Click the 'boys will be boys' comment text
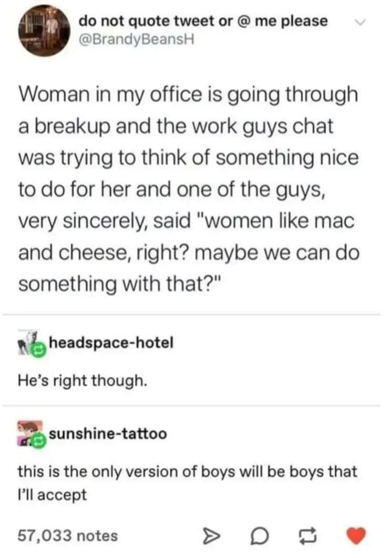 (187, 483)
